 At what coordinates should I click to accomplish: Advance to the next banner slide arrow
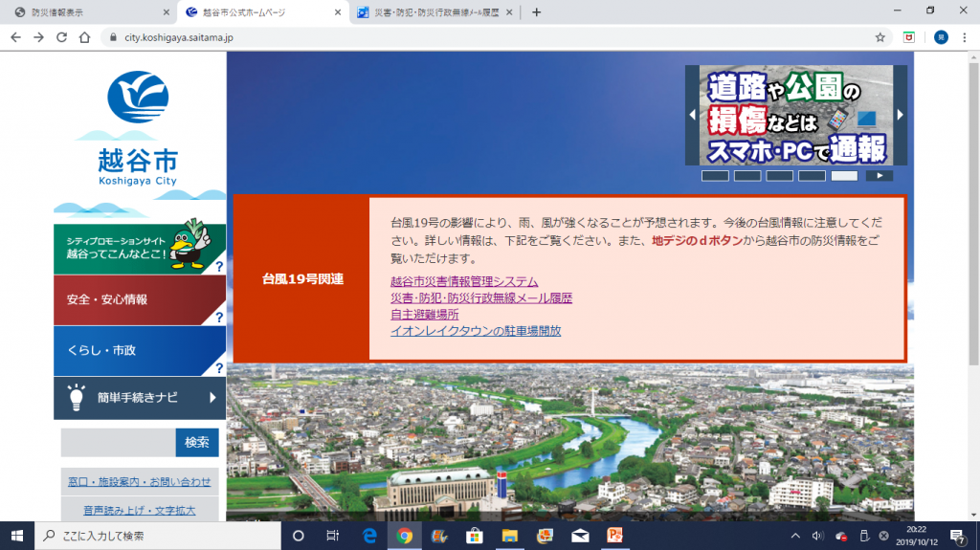tap(900, 116)
